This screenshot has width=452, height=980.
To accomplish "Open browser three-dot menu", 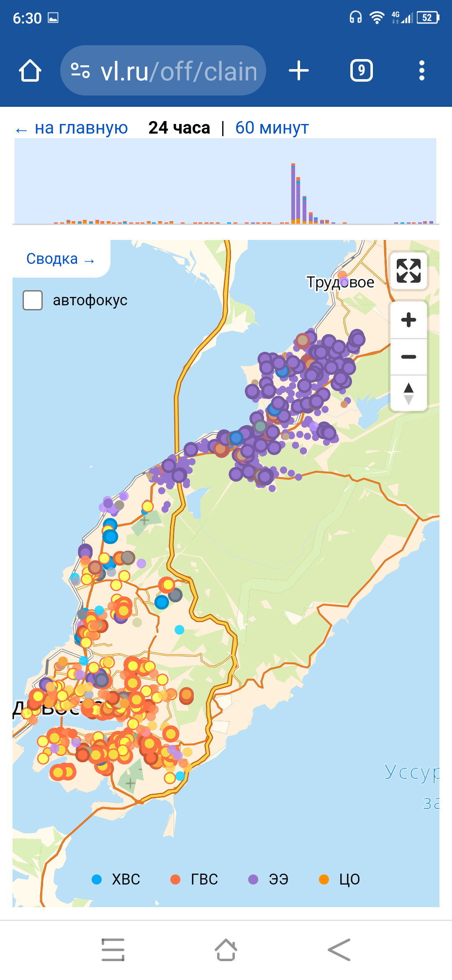I will [422, 70].
